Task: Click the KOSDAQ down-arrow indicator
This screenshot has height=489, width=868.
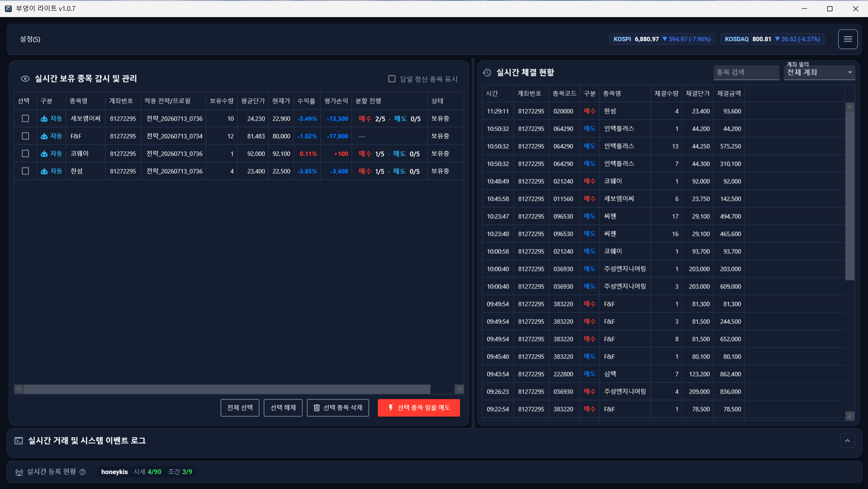Action: [x=777, y=39]
